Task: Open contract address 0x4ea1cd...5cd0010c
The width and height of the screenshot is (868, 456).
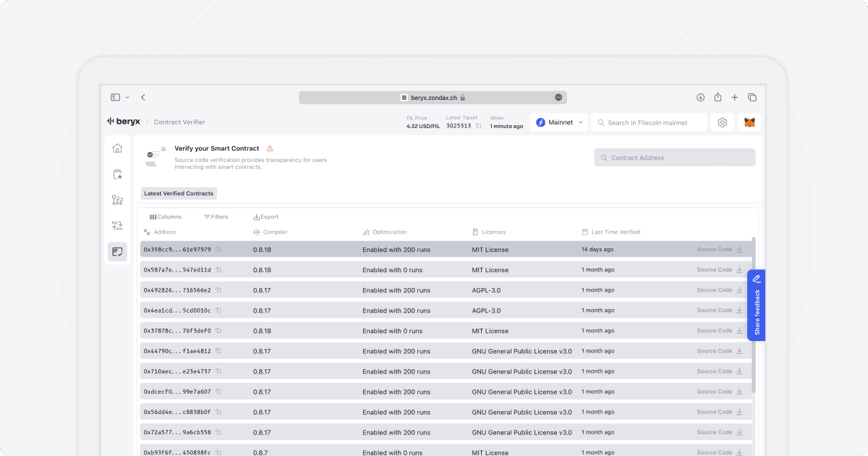Action: [x=177, y=311]
